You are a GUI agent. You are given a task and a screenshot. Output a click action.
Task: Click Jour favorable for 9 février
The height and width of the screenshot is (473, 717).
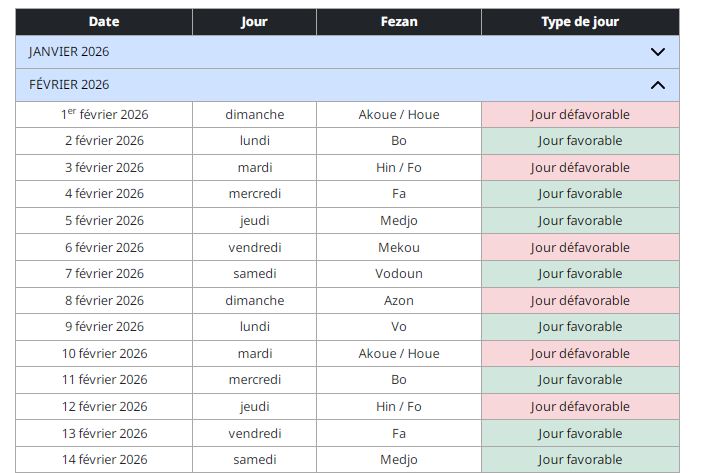coord(580,327)
